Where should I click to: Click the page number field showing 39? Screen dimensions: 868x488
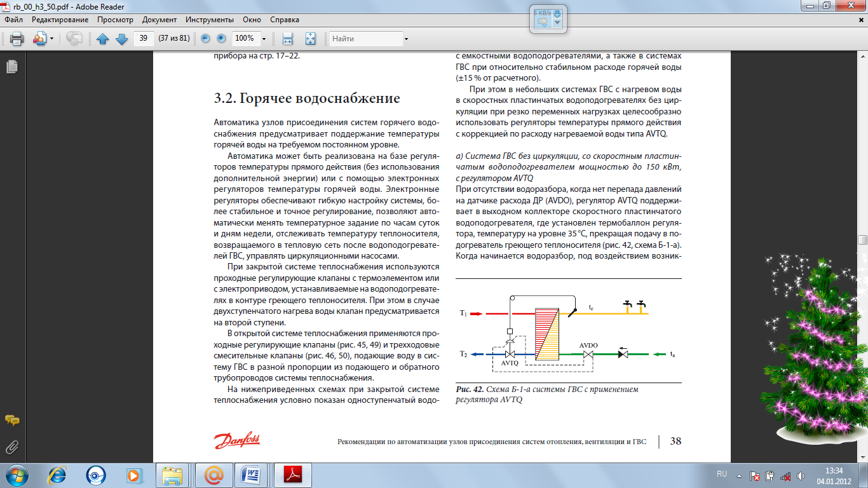[x=144, y=38]
